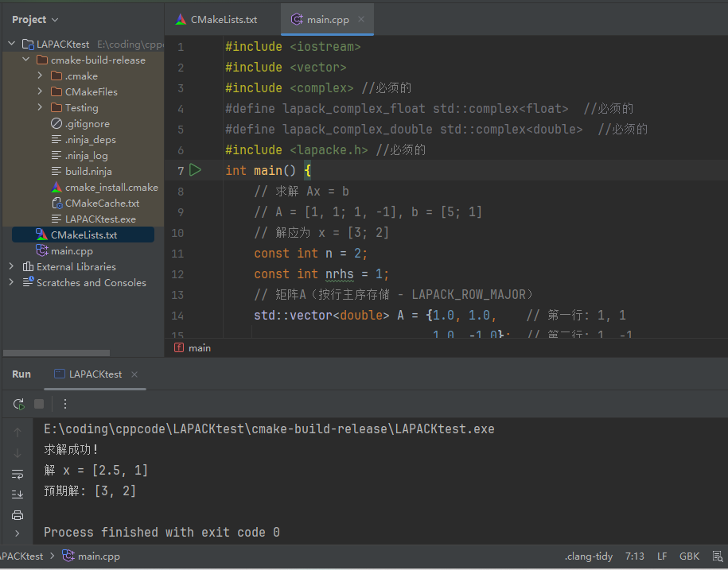Click line number 1 in the gutter

tap(180, 47)
